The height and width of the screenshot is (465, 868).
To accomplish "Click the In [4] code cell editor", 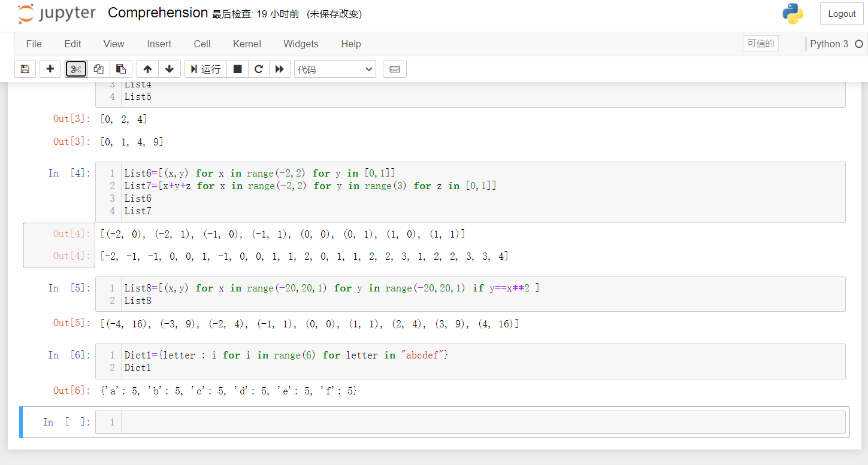I will click(470, 192).
